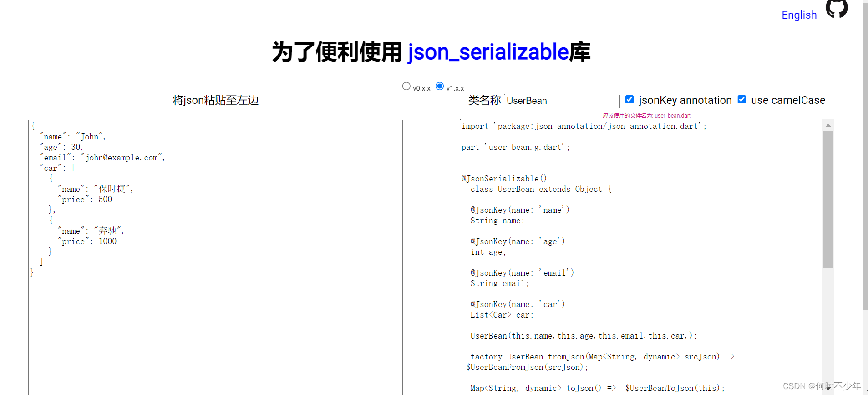Image resolution: width=868 pixels, height=395 pixels.
Task: Click the 'String email;' line
Action: (x=500, y=283)
